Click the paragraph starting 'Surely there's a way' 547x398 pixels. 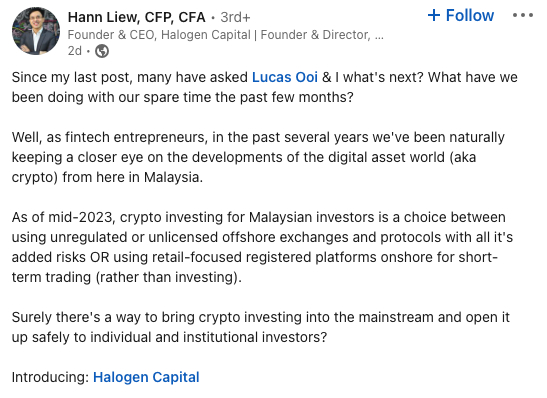coord(261,327)
